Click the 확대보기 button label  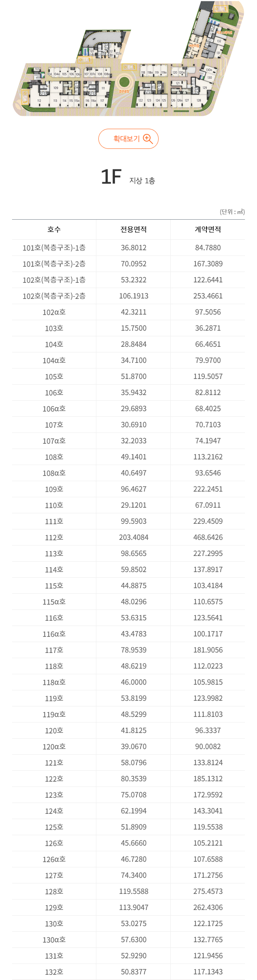(x=126, y=139)
